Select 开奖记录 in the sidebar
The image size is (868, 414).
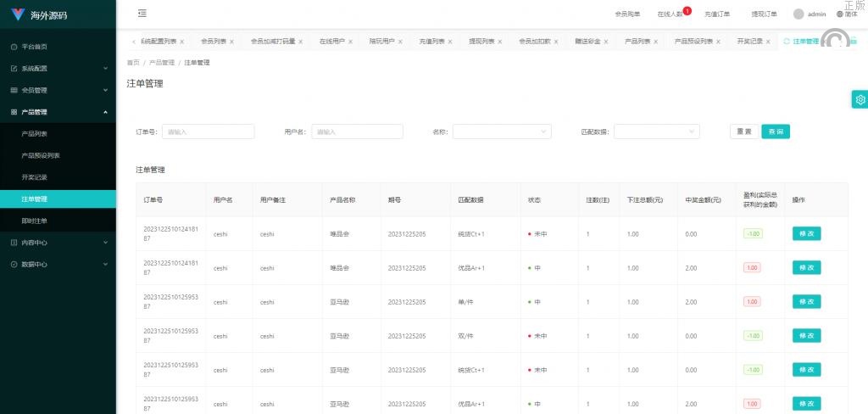pos(35,177)
